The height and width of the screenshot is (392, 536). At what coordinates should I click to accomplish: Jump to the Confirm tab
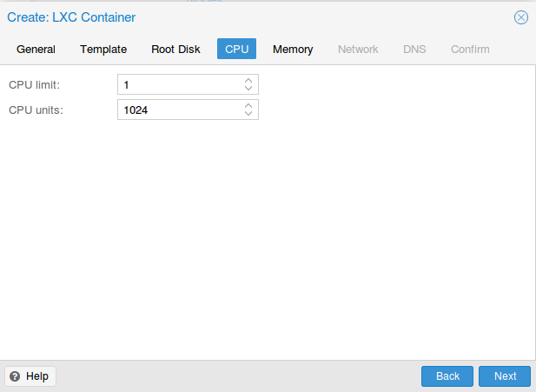point(470,49)
